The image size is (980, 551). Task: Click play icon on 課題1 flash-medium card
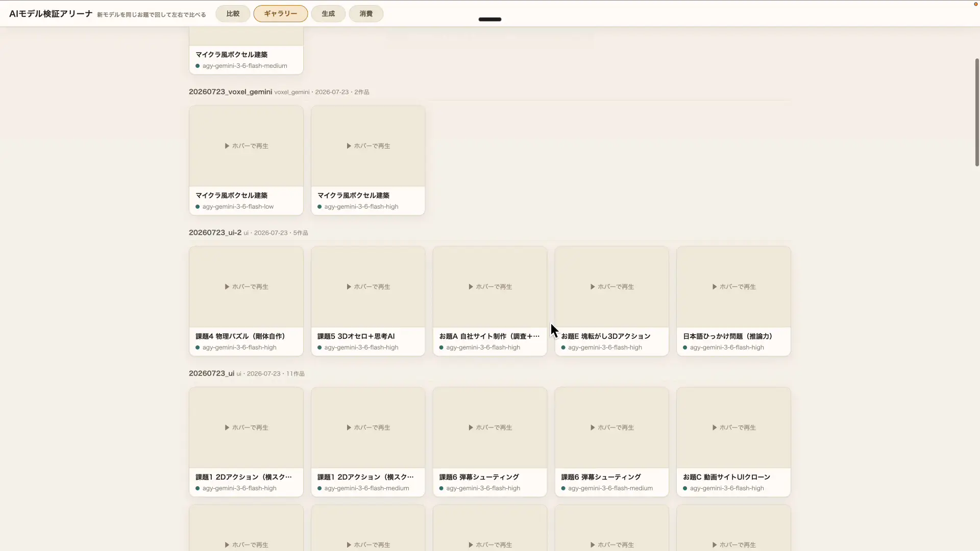coord(349,428)
